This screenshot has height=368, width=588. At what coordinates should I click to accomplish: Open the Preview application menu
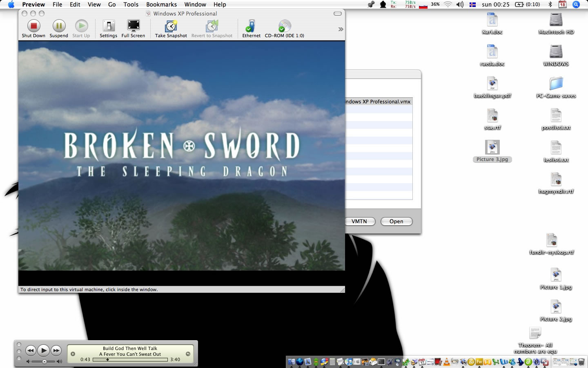coord(33,4)
